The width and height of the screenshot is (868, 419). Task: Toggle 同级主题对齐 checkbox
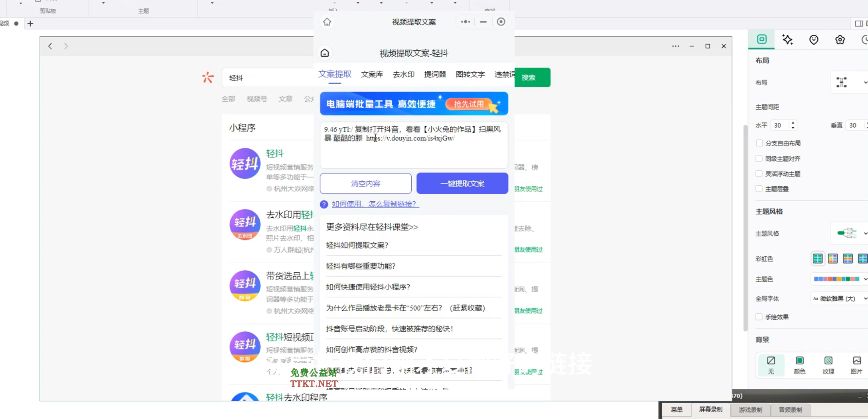(759, 159)
